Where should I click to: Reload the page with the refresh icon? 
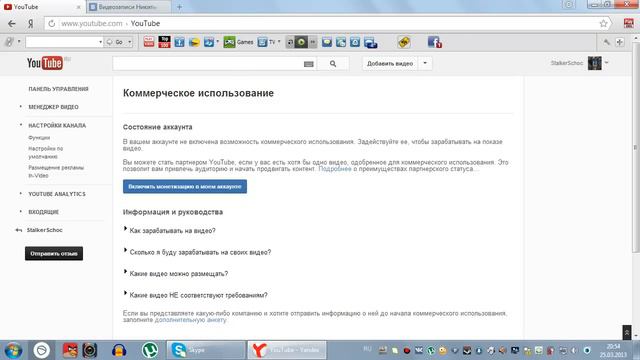click(51, 24)
